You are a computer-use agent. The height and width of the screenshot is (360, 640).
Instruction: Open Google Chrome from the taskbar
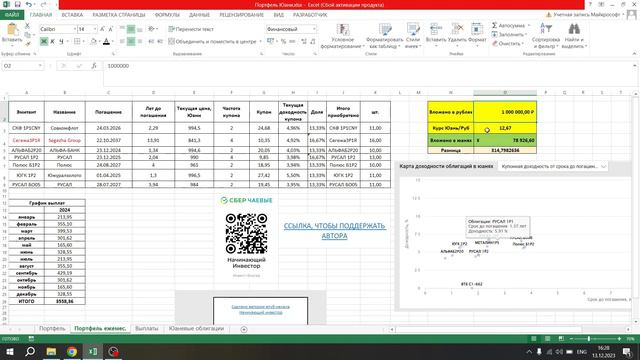coord(72,352)
